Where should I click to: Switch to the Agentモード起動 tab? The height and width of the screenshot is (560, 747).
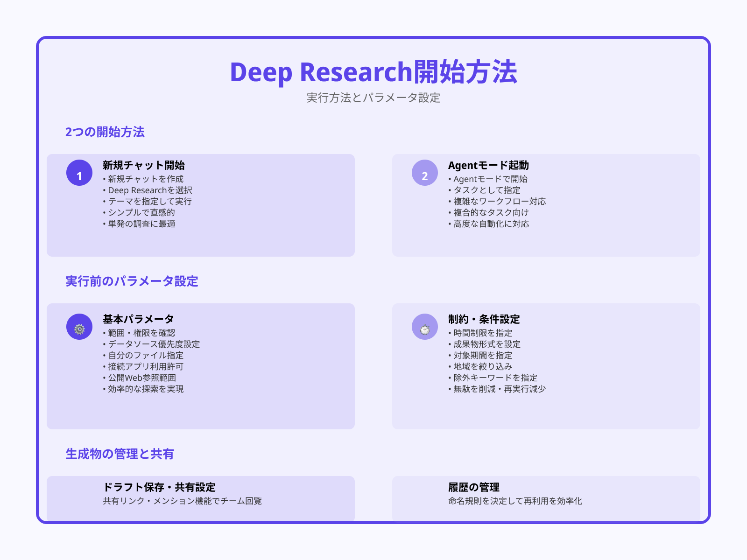(491, 165)
